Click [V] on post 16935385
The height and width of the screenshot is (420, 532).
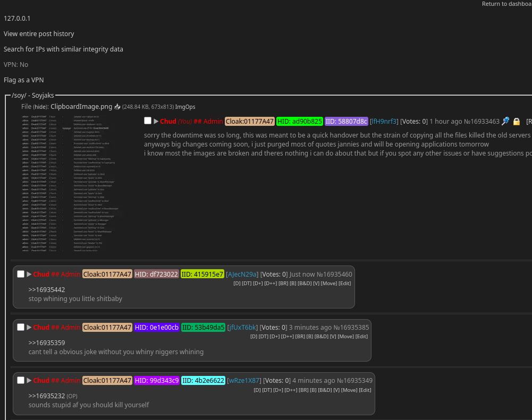pos(333,337)
